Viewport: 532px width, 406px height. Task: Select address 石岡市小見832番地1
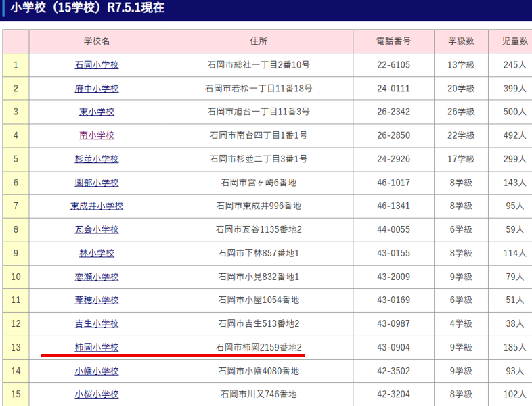pos(259,277)
